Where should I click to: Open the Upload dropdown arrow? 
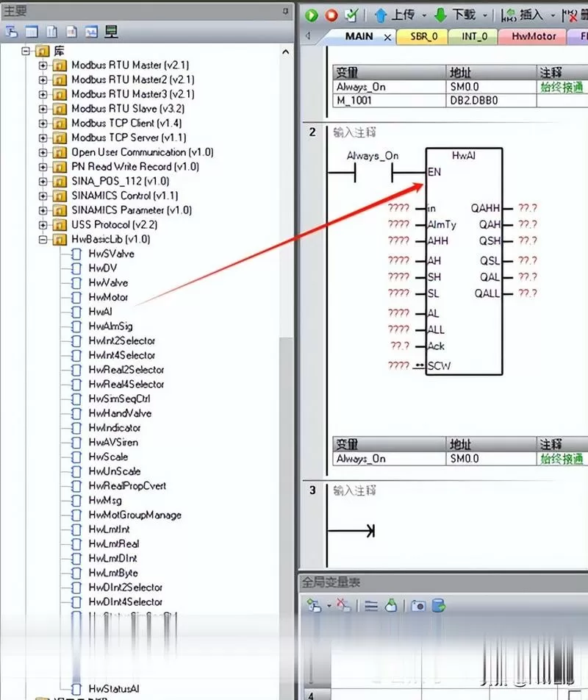click(x=424, y=15)
